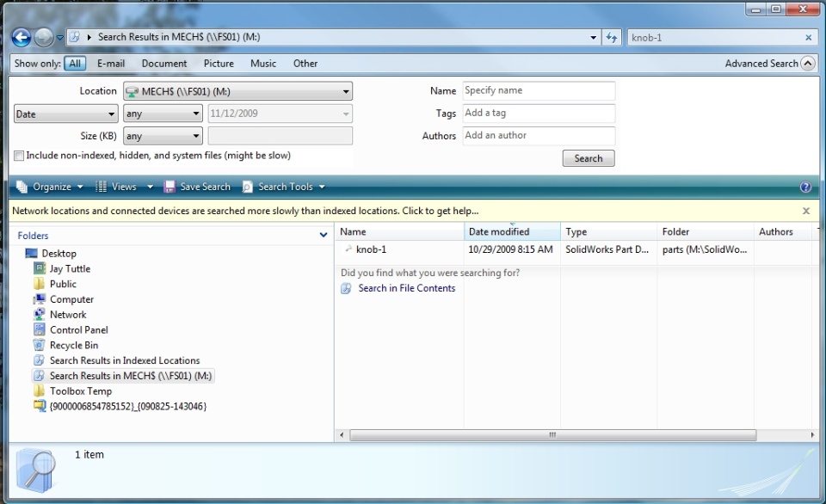Screen dimensions: 826x504
Task: Open the date 'any' condition dropdown
Action: pyautogui.click(x=163, y=114)
